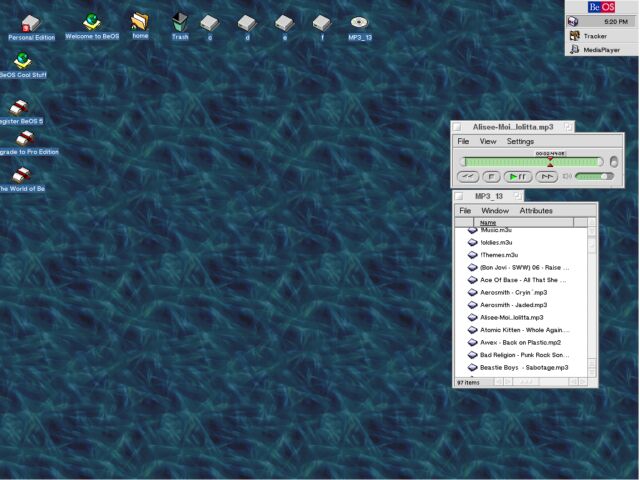Open the Welcome to BeOS icon
Screen dimensions: 640x480
tap(92, 21)
